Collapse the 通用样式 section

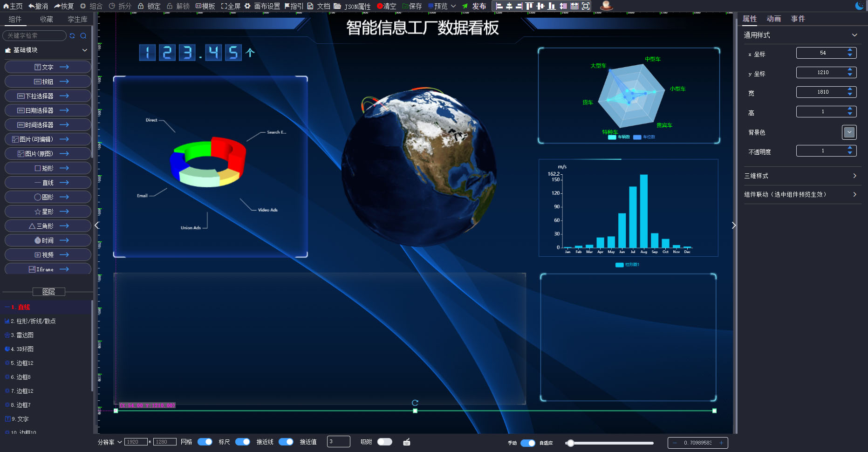click(854, 35)
